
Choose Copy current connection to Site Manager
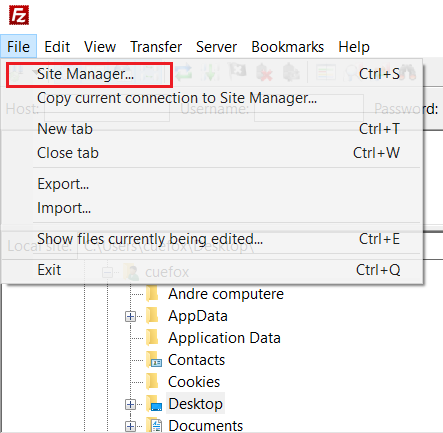point(213,98)
